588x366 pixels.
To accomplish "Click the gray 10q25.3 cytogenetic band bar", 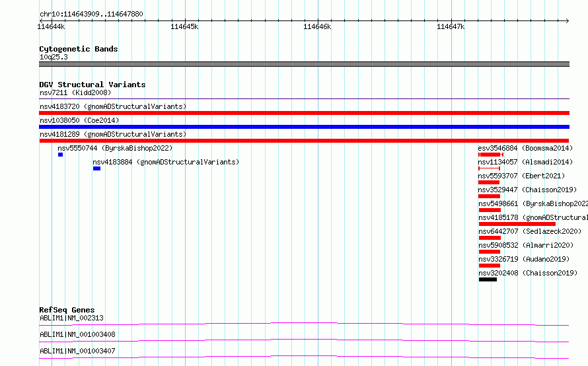I will coord(304,64).
